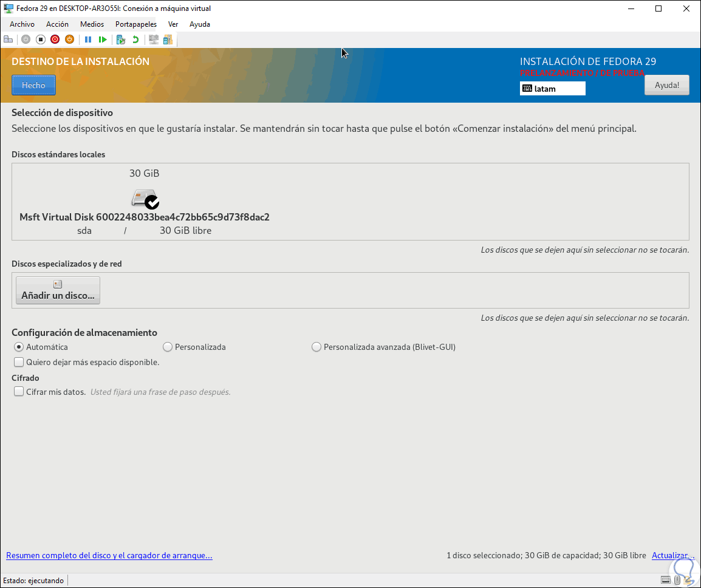Image resolution: width=701 pixels, height=588 pixels.
Task: Click the Ayuda! help button
Action: (666, 85)
